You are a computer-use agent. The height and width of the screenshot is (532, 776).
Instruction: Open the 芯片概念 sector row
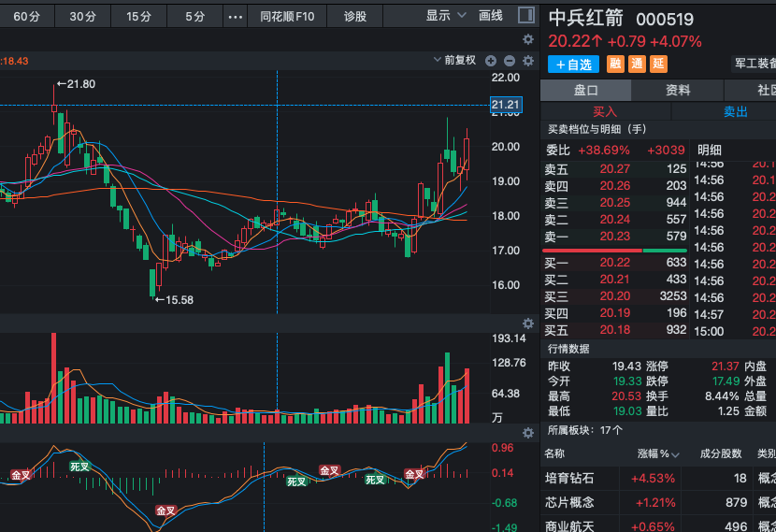658,502
